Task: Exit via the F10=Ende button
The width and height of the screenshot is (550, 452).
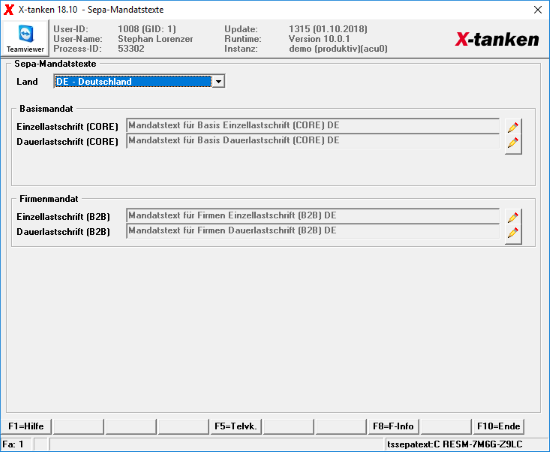Action: point(498,426)
